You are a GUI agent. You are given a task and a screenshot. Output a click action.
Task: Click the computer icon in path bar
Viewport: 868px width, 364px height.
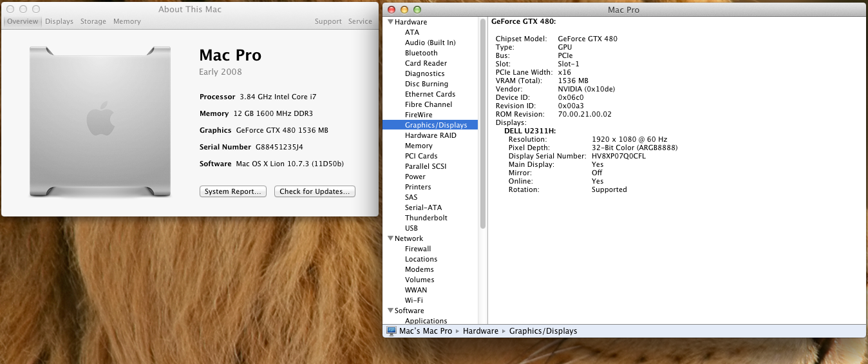(391, 330)
